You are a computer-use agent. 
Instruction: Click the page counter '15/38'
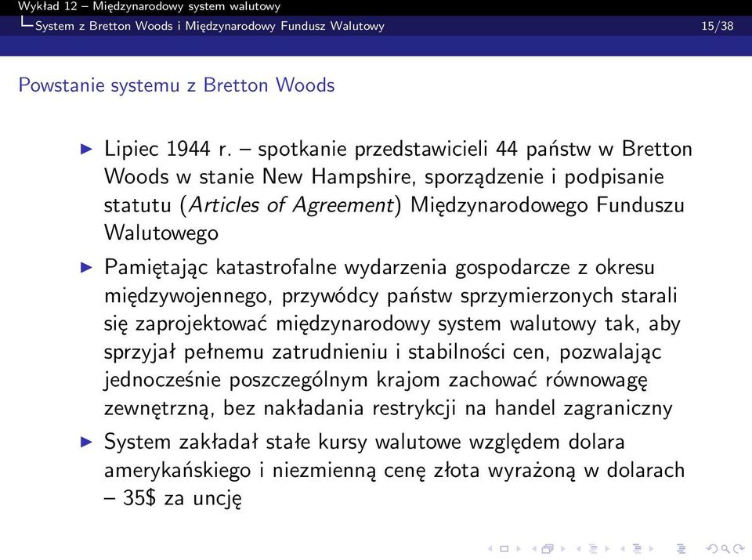click(x=717, y=26)
